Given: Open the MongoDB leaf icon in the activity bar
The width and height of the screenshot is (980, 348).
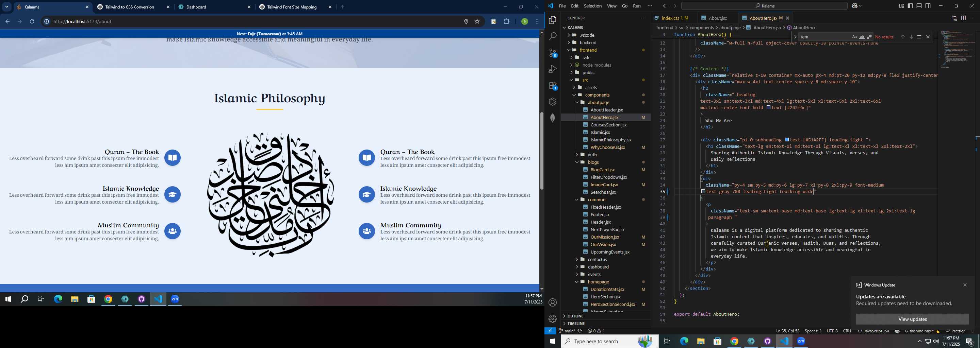Looking at the screenshot, I should (552, 118).
